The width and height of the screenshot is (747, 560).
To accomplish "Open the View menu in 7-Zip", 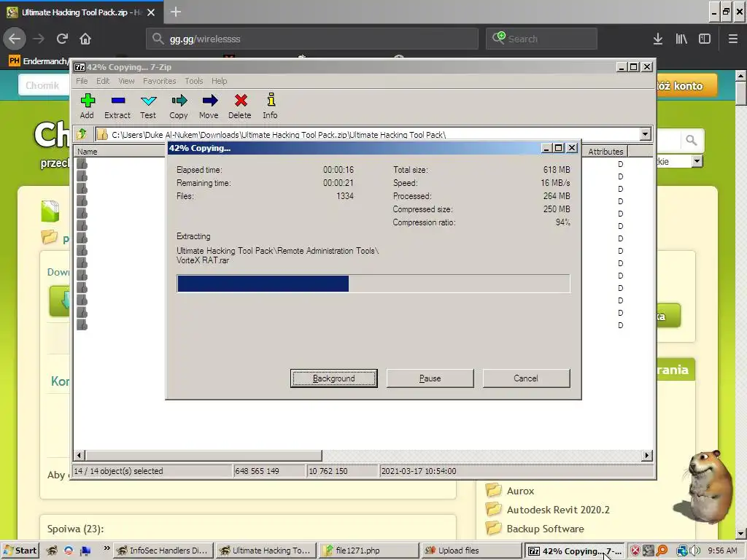I will coord(126,81).
